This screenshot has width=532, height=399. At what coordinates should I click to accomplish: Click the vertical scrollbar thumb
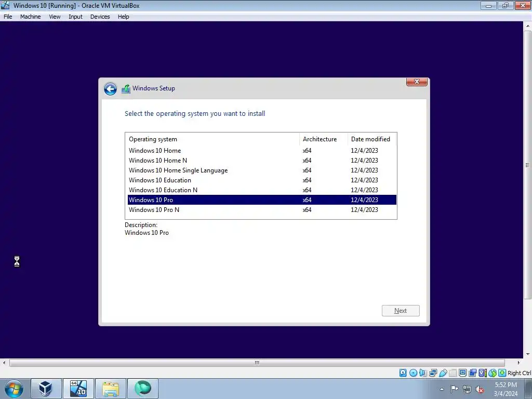(528, 165)
